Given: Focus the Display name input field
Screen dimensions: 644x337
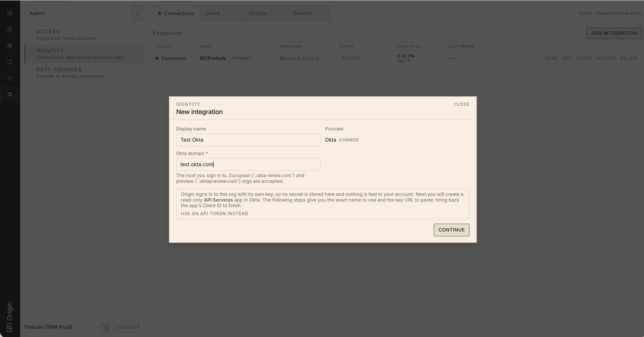Looking at the screenshot, I should (248, 140).
